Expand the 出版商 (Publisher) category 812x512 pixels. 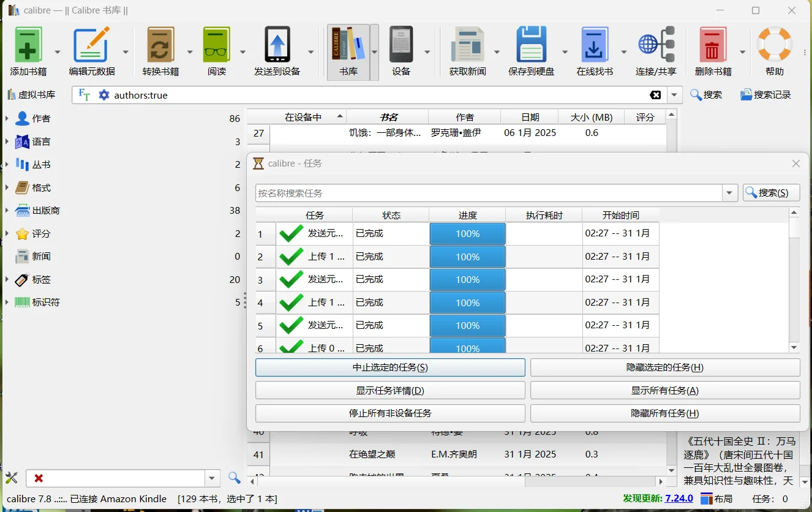pyautogui.click(x=7, y=210)
